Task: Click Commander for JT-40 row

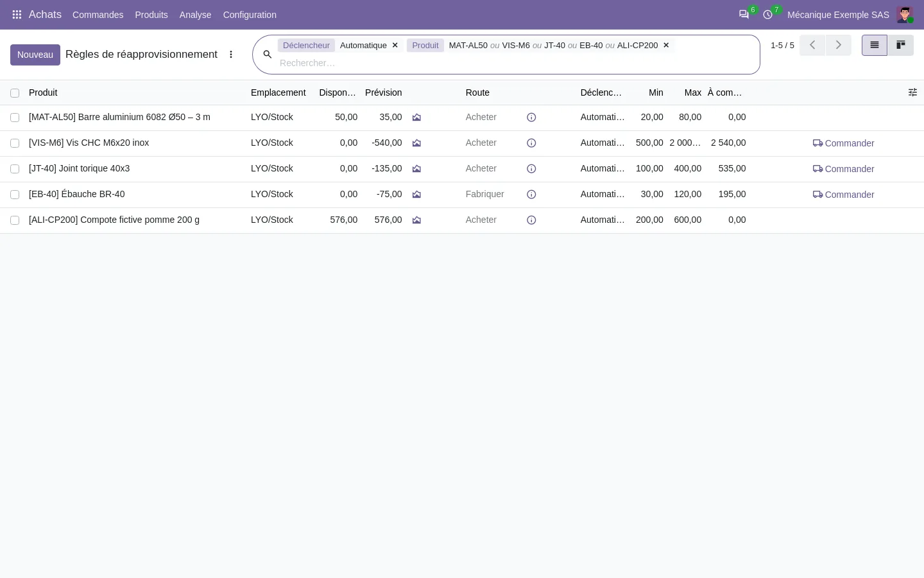Action: 843,169
